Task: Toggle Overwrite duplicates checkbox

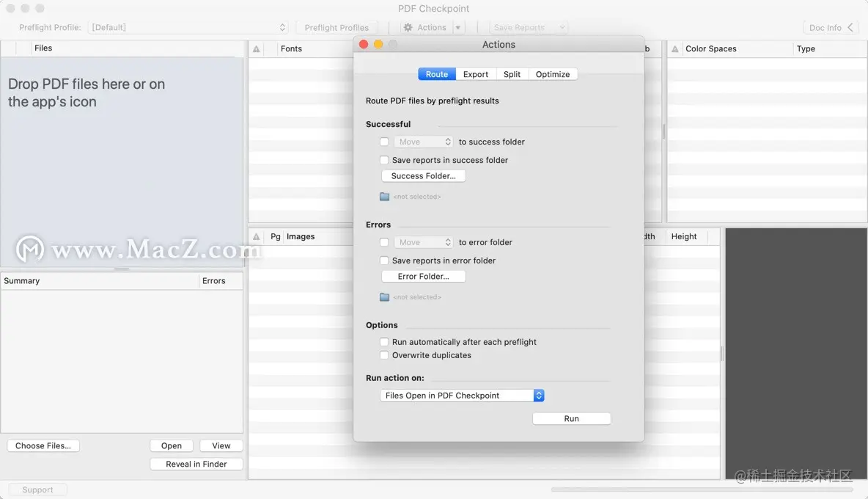Action: [384, 355]
